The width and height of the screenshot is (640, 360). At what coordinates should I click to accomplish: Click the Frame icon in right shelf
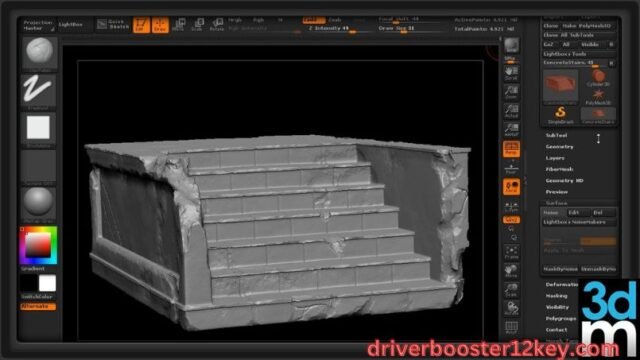pos(511,252)
